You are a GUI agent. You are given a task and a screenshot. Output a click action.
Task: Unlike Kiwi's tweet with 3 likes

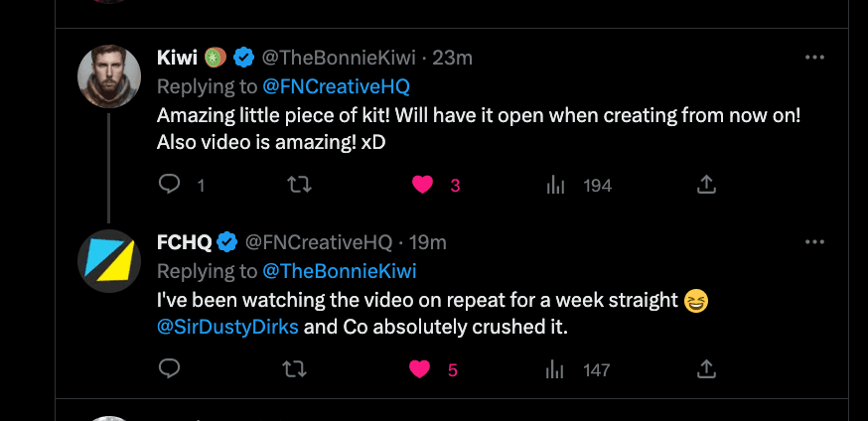(422, 185)
